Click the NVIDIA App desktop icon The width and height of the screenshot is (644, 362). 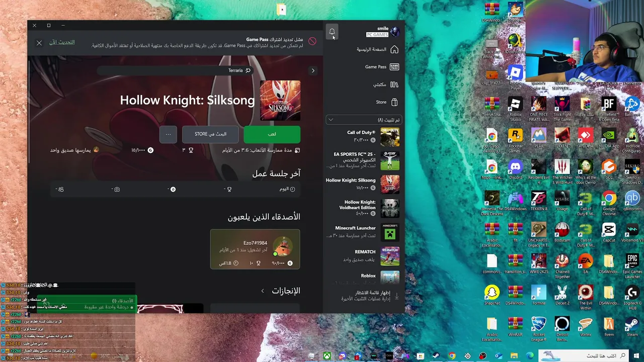[609, 139]
